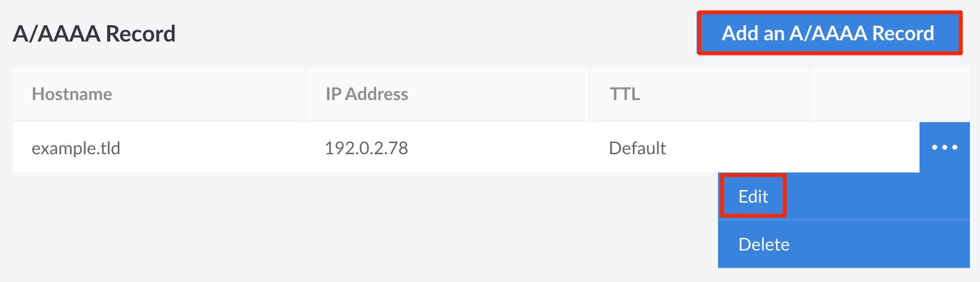The width and height of the screenshot is (980, 282).
Task: Click the A/AAAA Record section heading
Action: coord(94,33)
